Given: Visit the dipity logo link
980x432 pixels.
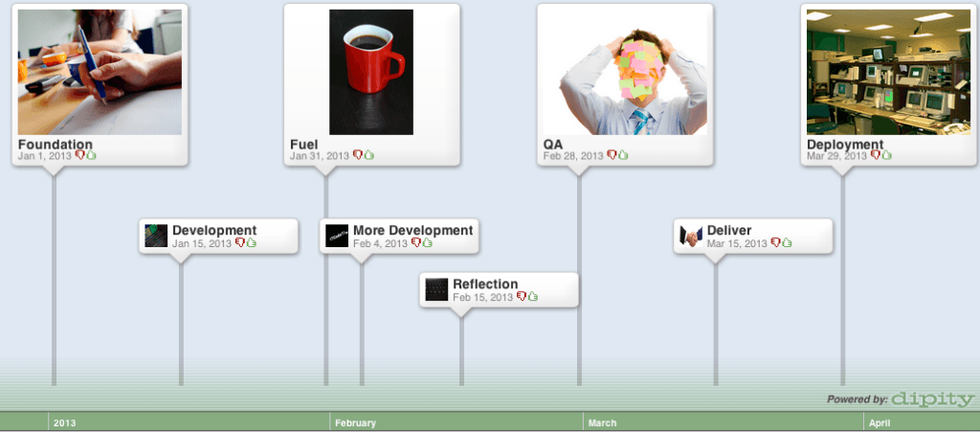Looking at the screenshot, I should pos(932,399).
